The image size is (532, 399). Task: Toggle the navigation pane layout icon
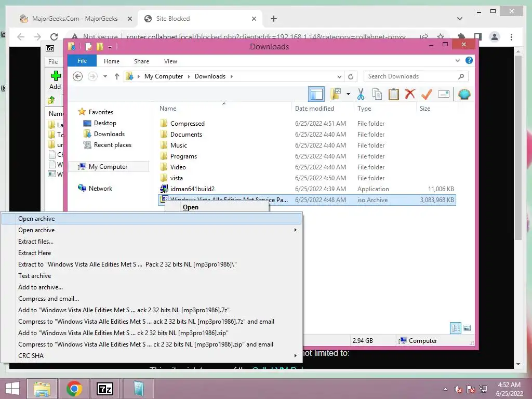pos(316,94)
